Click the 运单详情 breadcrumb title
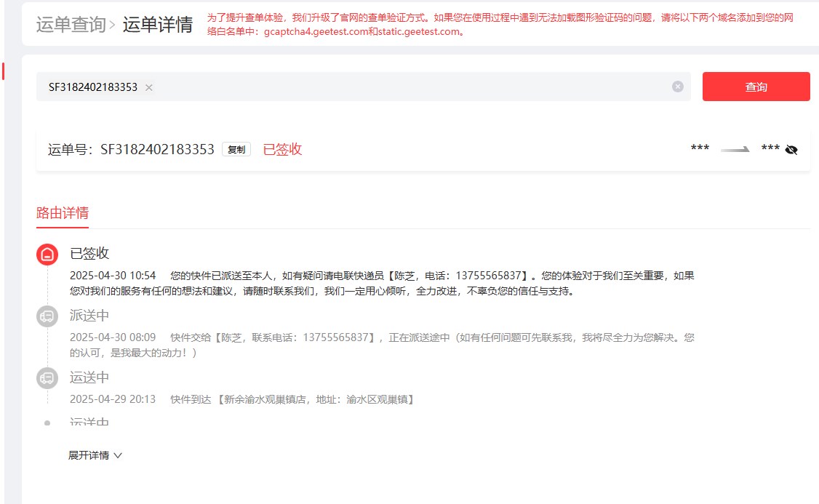The height and width of the screenshot is (504, 819). (158, 25)
